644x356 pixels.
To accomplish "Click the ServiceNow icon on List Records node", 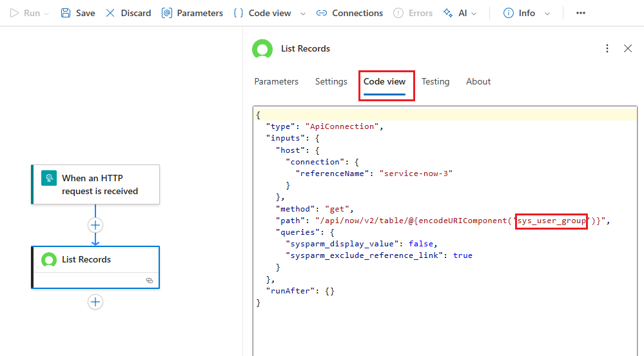I will point(49,260).
